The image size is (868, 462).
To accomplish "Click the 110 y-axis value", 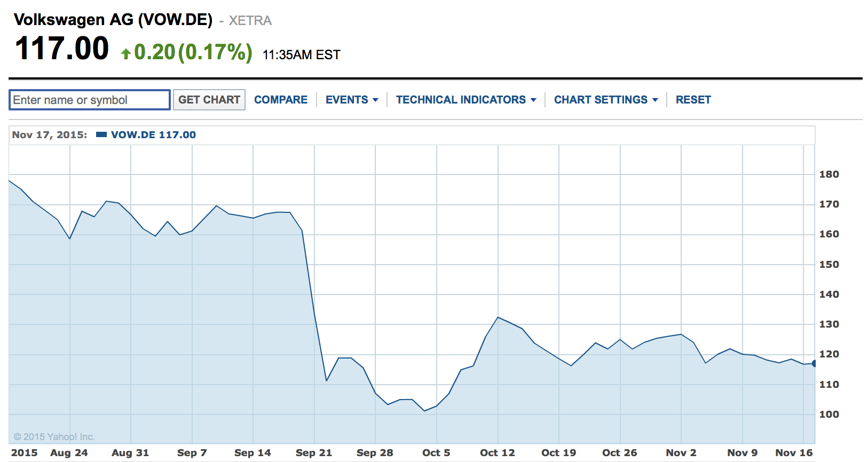I will [x=829, y=385].
